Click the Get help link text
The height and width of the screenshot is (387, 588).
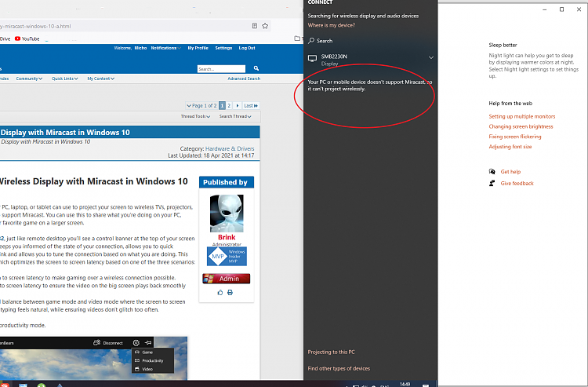tap(510, 172)
